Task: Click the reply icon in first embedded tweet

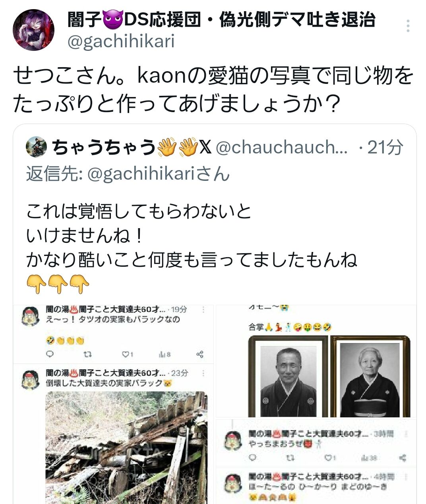Action: (50, 354)
